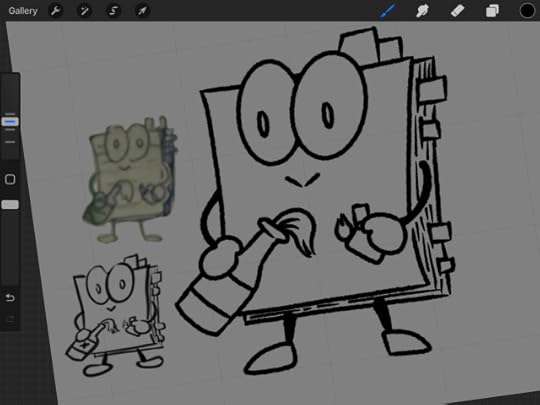This screenshot has height=405, width=540.
Task: Tap the brush size slider's upper track
Action: point(10,95)
